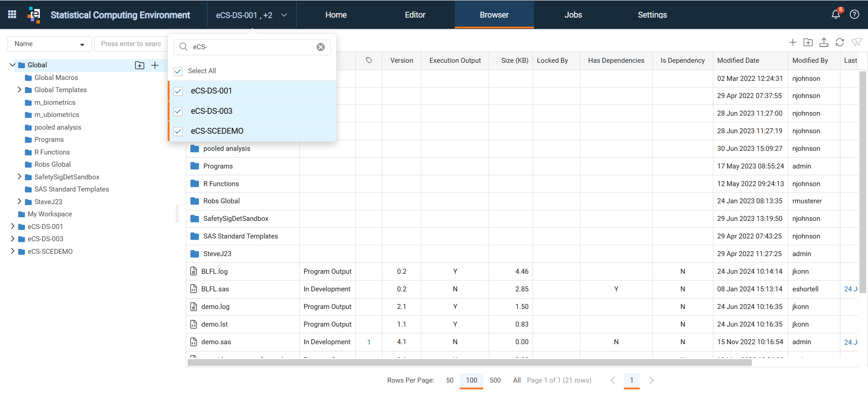Screen dimensions: 868x393
Task: Uncheck the eCS-SCEDEMO checkbox
Action: click(178, 131)
